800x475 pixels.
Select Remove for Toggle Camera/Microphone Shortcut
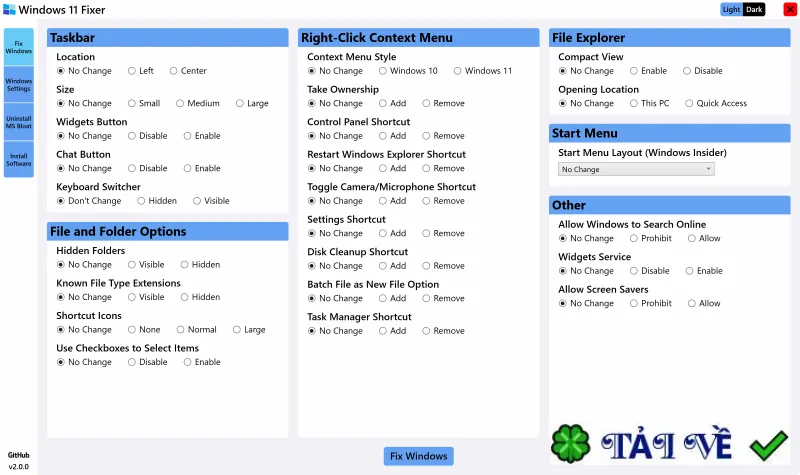443,201
